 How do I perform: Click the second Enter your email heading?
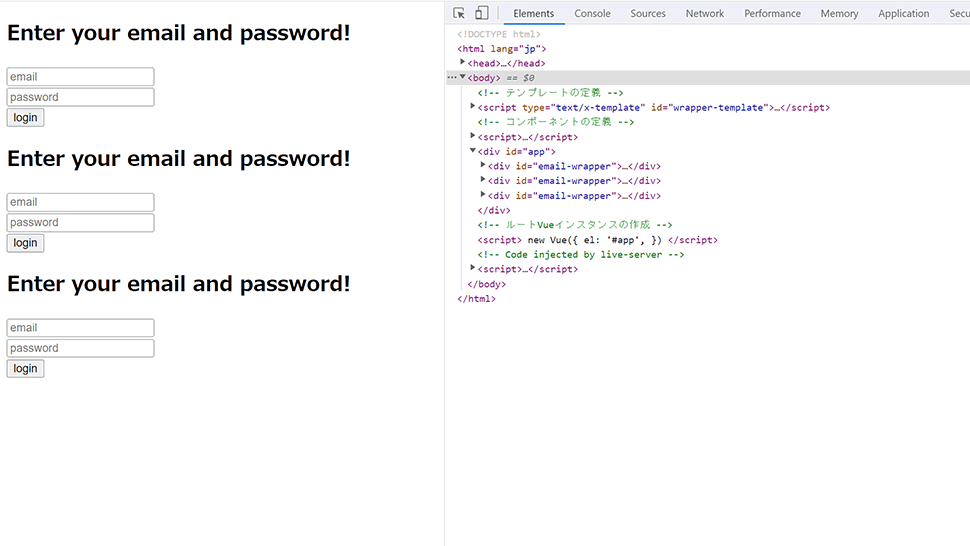[x=179, y=158]
